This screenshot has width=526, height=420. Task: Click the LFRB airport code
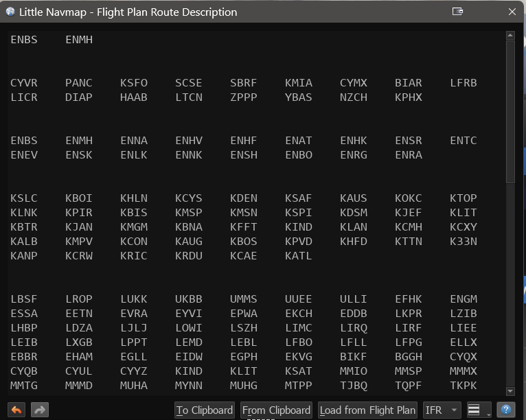click(x=464, y=83)
